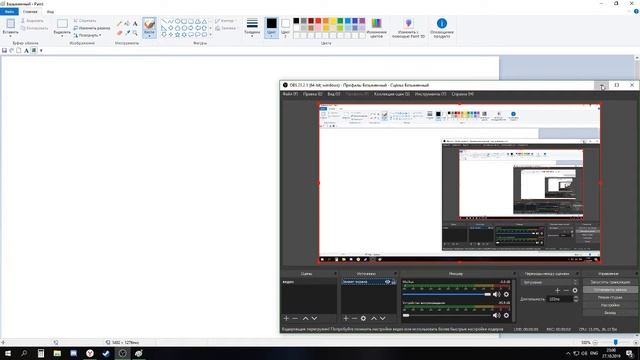Viewport: 640px width, 360px height.
Task: Toggle lock on the screen capture source
Action: [393, 282]
